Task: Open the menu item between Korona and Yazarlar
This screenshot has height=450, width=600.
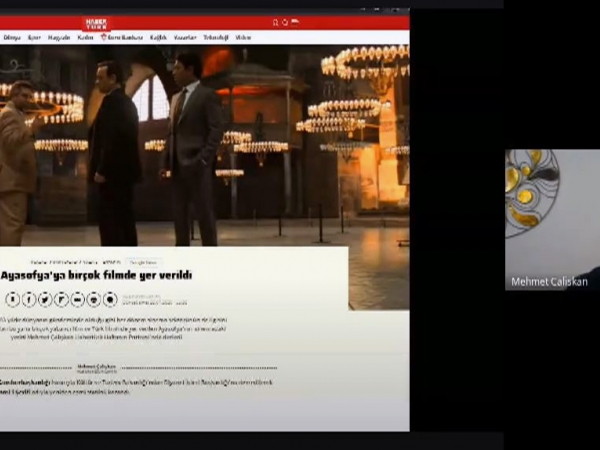Action: pos(158,38)
